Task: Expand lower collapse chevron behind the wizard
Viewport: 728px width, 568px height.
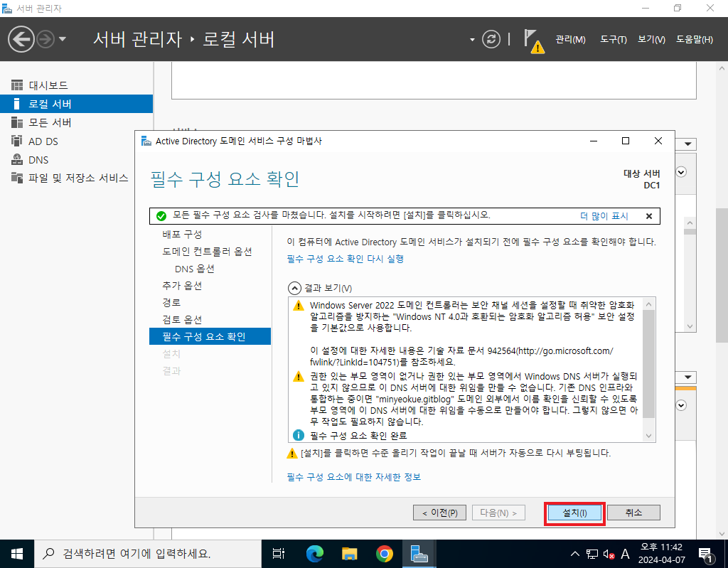Action: 681,405
